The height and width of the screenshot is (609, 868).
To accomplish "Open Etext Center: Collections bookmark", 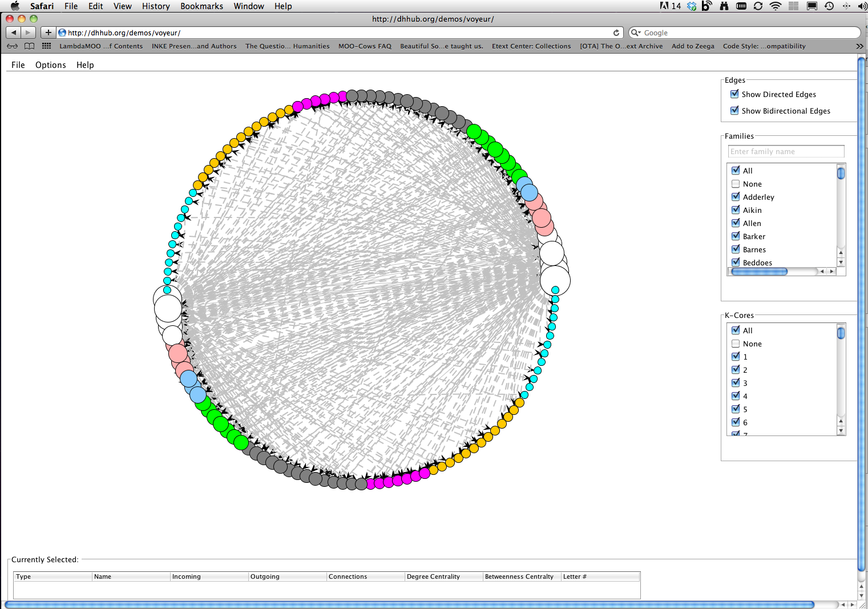I will (x=531, y=46).
